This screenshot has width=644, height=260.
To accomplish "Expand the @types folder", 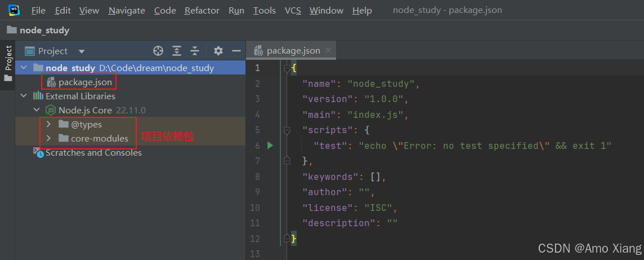I will pos(48,124).
